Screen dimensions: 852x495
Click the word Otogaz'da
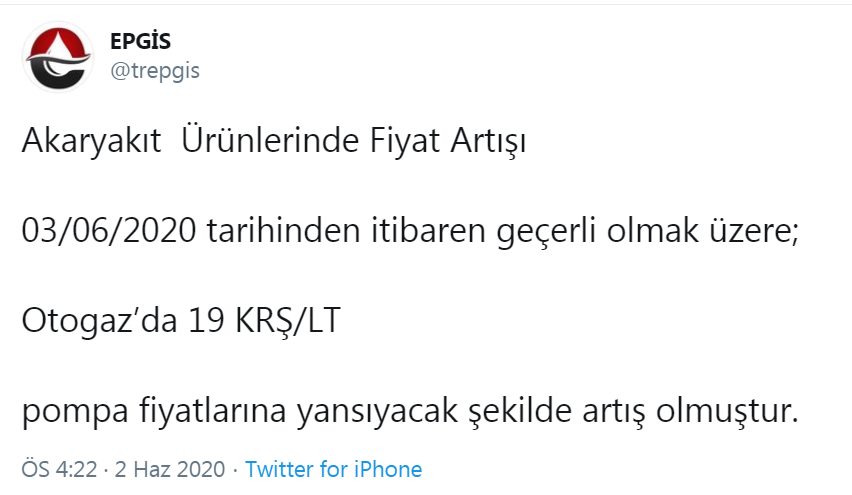point(99,321)
